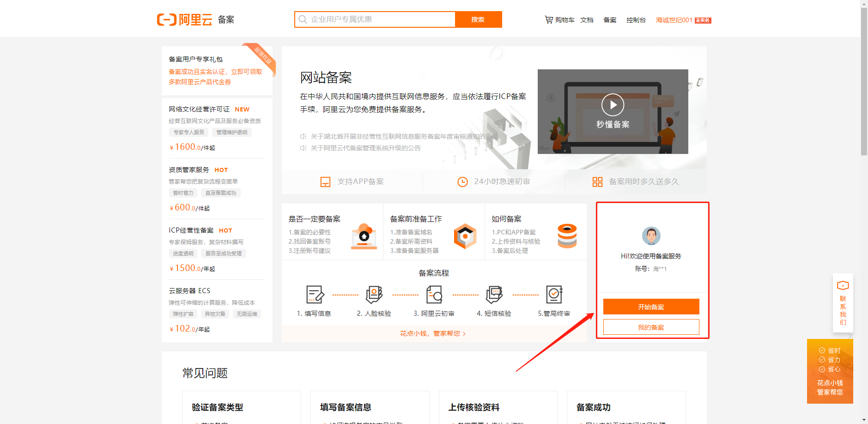The image size is (868, 424).
Task: Click the 上传核验资料 FAQ card
Action: click(498, 407)
